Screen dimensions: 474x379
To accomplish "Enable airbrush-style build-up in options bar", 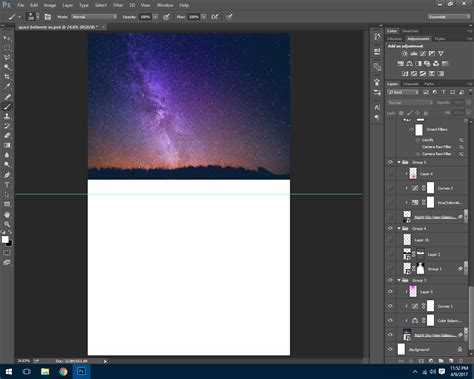I will 215,17.
